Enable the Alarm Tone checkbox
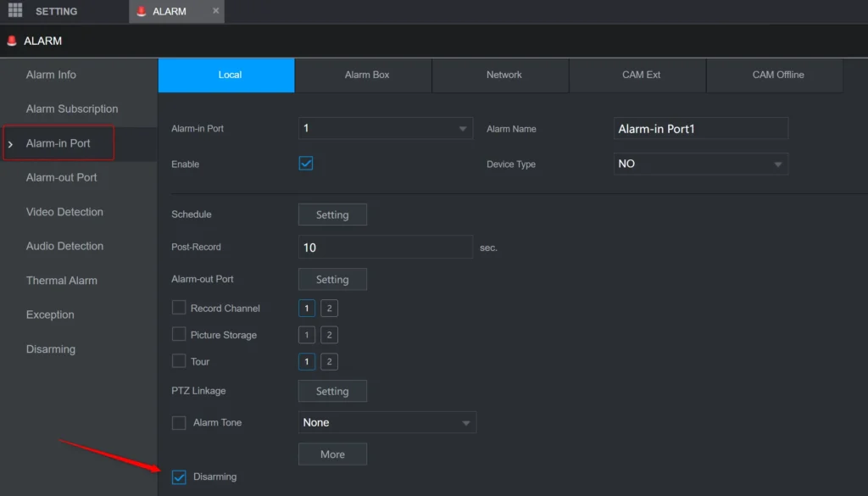The width and height of the screenshot is (868, 496). coord(179,423)
